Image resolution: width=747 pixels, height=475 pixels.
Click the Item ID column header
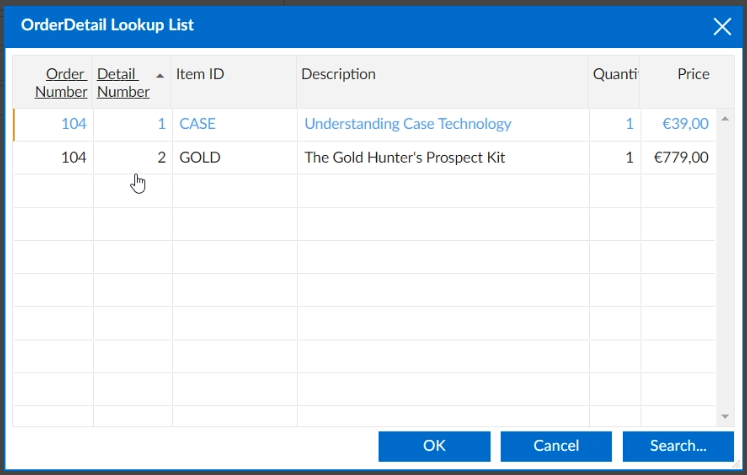click(200, 74)
